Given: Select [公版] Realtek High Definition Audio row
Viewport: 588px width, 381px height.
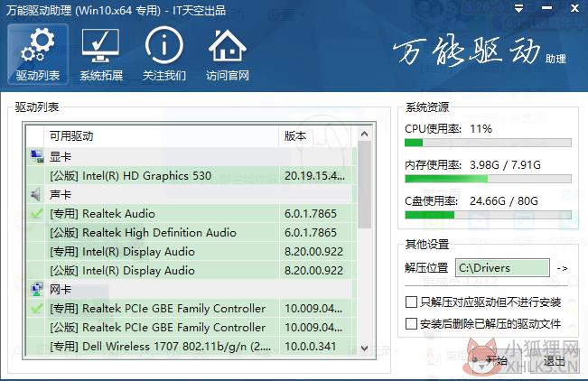Looking at the screenshot, I should pos(191,233).
